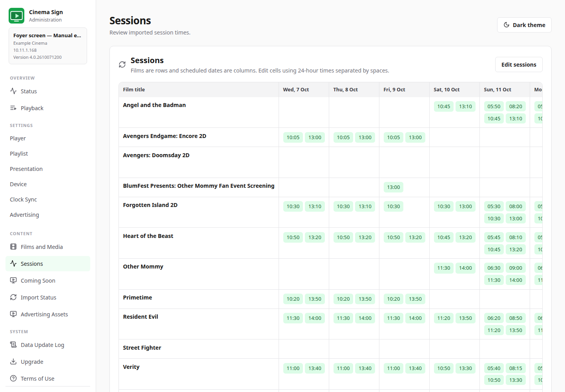Click the Foyer screen device info card
The height and width of the screenshot is (392, 565).
[x=48, y=46]
